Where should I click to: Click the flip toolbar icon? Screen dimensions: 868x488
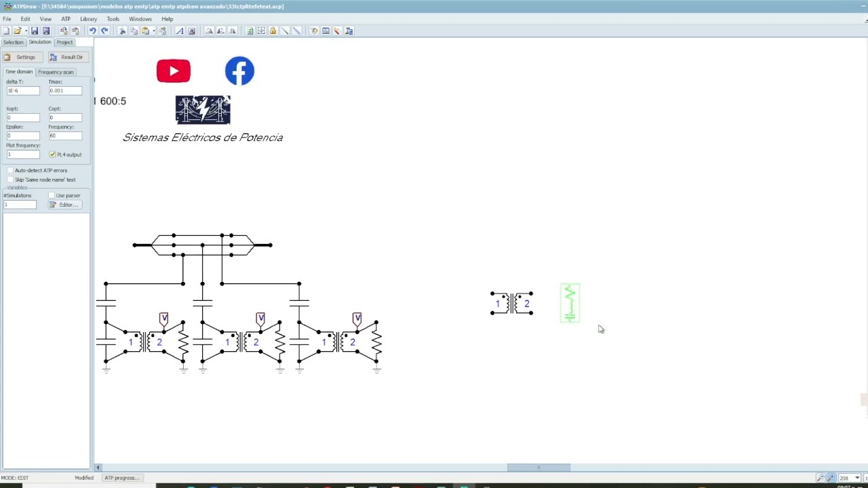[x=233, y=30]
